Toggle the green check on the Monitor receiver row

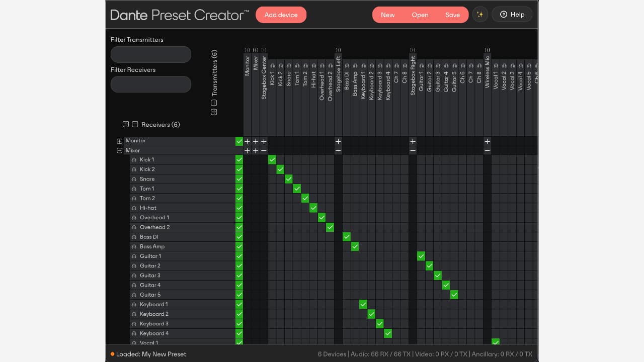pos(239,141)
